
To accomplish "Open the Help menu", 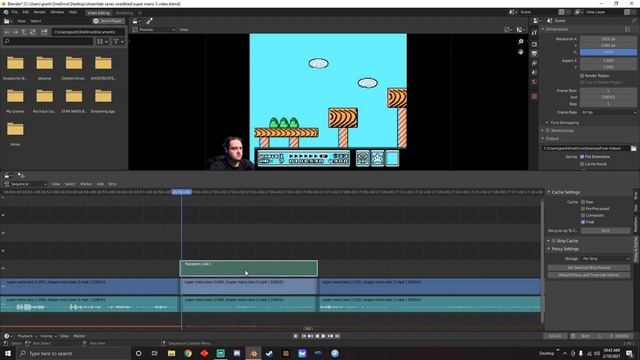I will (x=73, y=12).
